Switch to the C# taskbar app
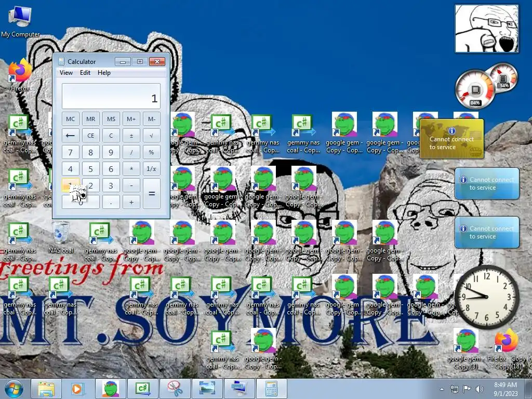532x399 pixels. point(142,389)
